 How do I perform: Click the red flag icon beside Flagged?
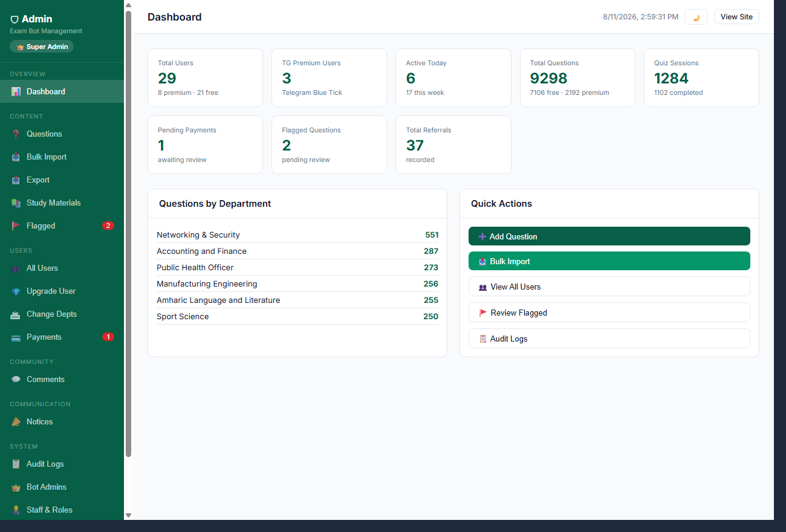click(x=16, y=226)
